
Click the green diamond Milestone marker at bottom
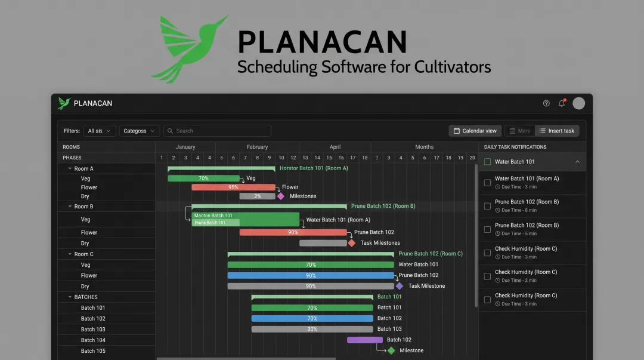391,350
